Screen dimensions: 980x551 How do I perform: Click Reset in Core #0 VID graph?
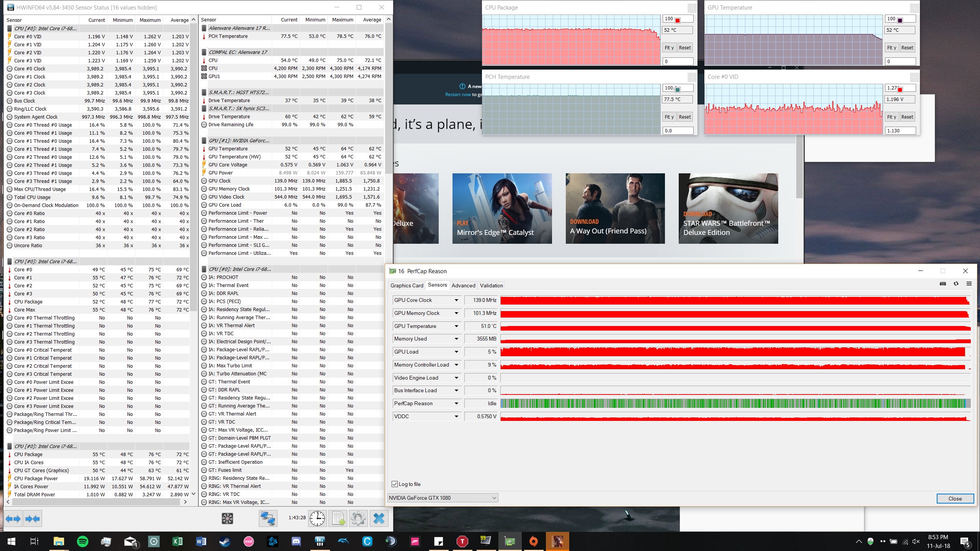(x=907, y=117)
